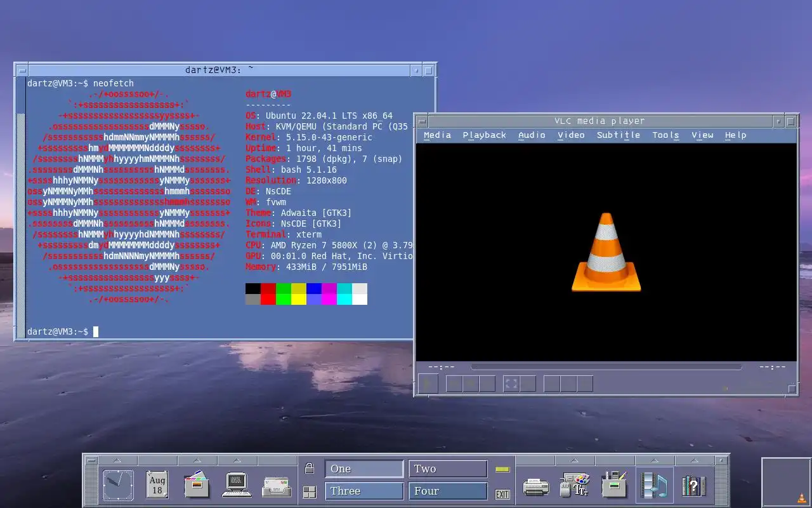
Task: Open VLC extended settings button
Action: click(528, 384)
